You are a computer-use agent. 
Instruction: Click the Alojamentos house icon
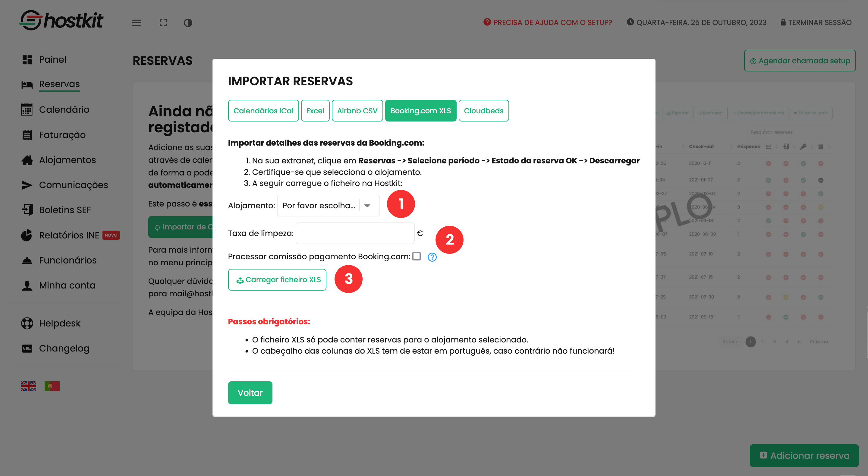click(x=27, y=160)
